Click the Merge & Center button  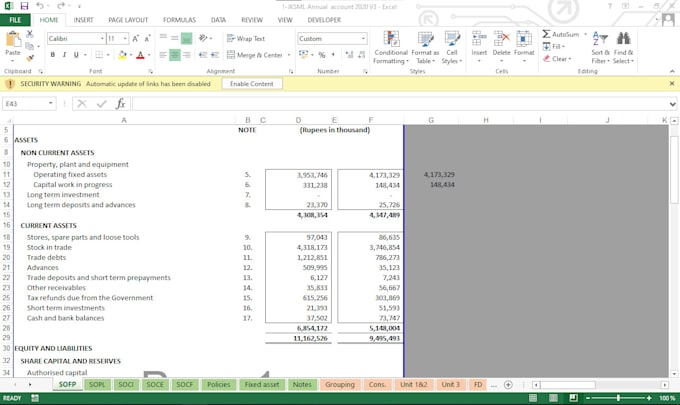coord(255,55)
